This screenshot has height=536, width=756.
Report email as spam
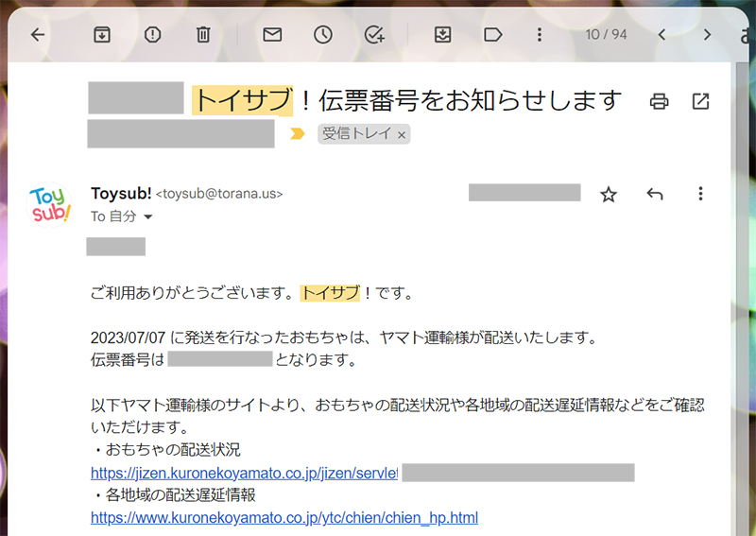pos(153,35)
